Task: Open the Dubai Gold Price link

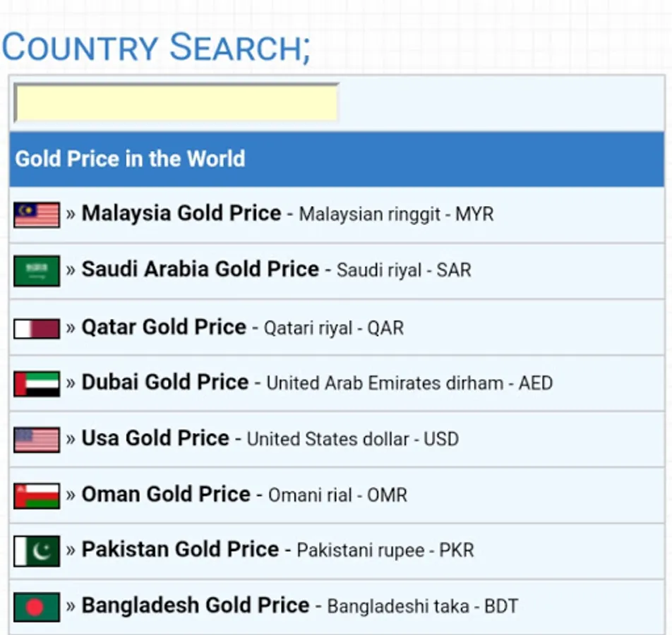Action: pos(165,382)
